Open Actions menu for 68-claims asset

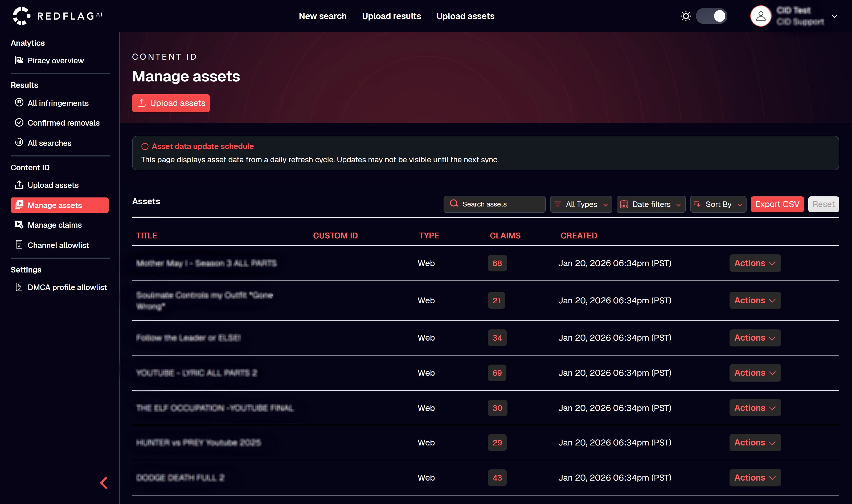click(x=755, y=263)
